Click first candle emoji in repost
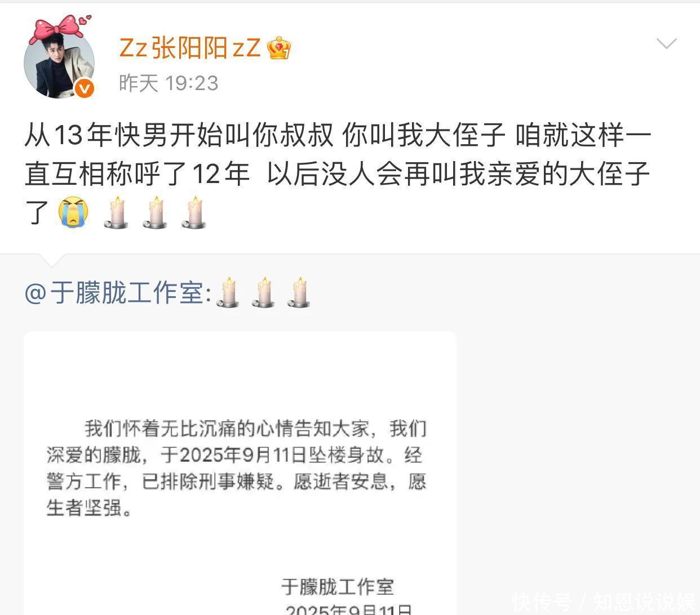The height and width of the screenshot is (615, 700). tap(228, 292)
